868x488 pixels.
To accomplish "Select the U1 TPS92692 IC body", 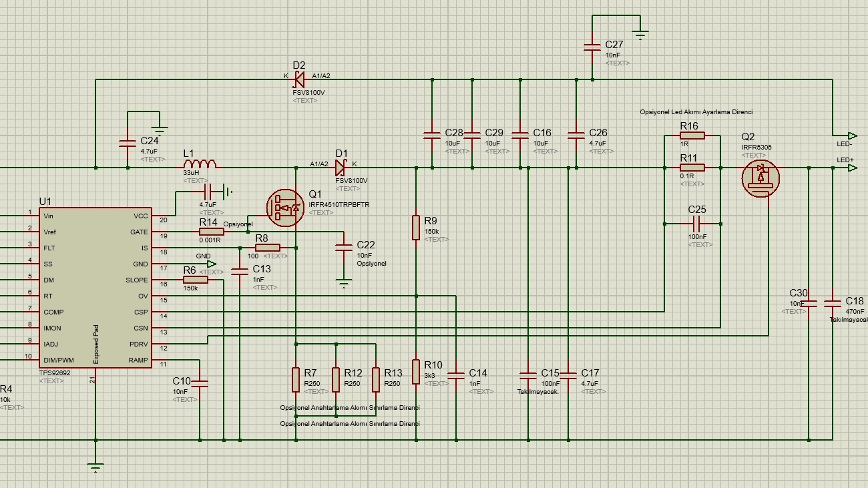I will [x=94, y=288].
